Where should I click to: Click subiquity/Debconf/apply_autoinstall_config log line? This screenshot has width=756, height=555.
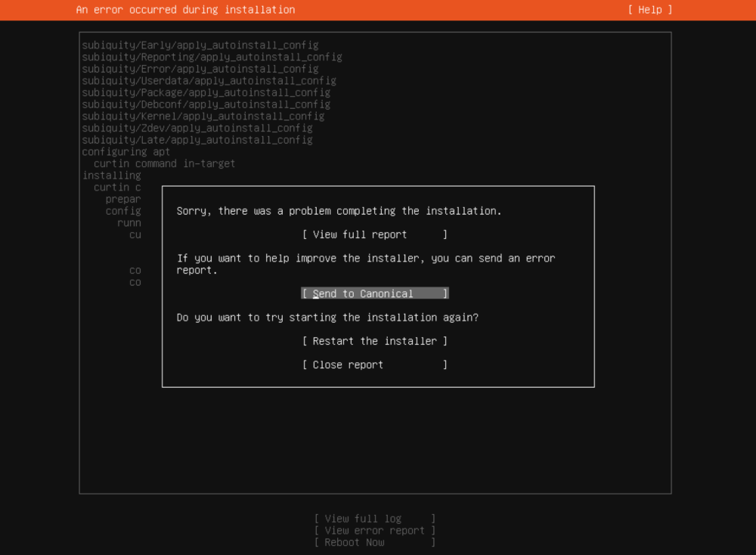pyautogui.click(x=206, y=104)
